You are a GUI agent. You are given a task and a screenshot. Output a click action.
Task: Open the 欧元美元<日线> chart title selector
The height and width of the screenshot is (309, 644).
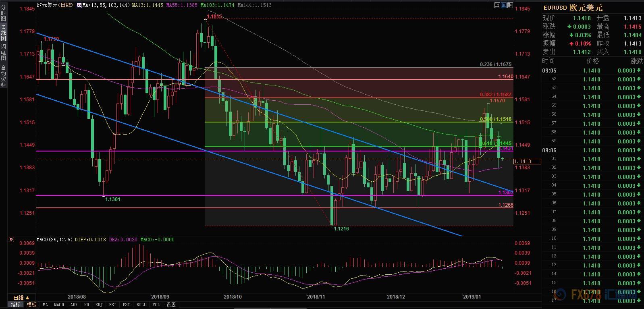click(55, 5)
